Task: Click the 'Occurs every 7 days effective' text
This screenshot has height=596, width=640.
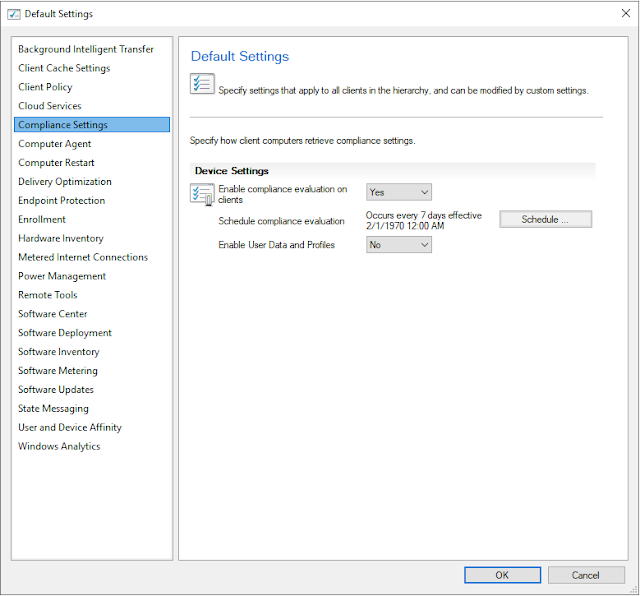Action: pyautogui.click(x=424, y=215)
